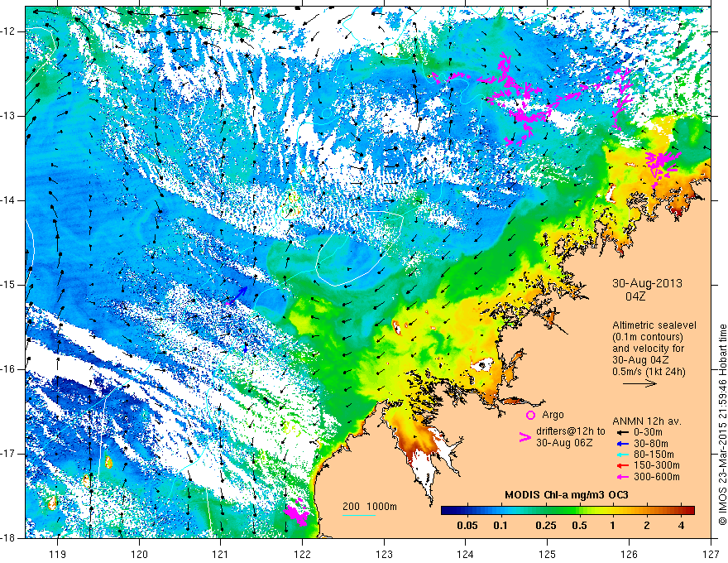Click the cyan depth contour legend line

point(359,515)
